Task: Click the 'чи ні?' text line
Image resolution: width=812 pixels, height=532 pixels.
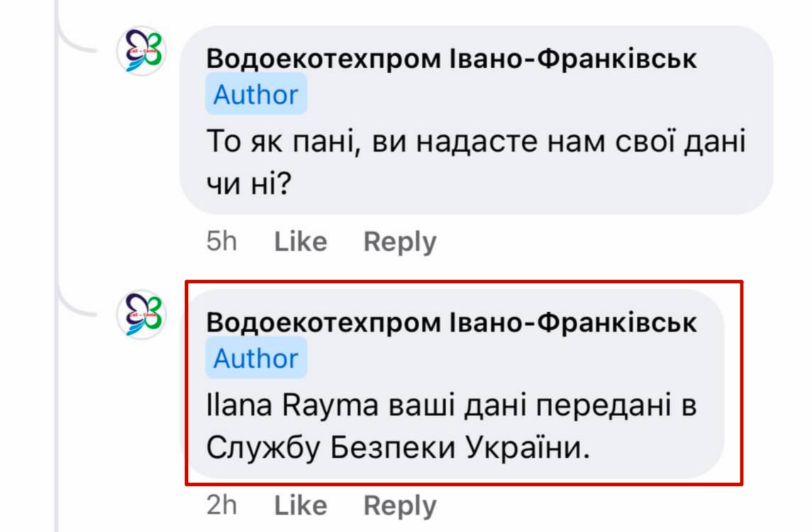Action: coord(250,184)
